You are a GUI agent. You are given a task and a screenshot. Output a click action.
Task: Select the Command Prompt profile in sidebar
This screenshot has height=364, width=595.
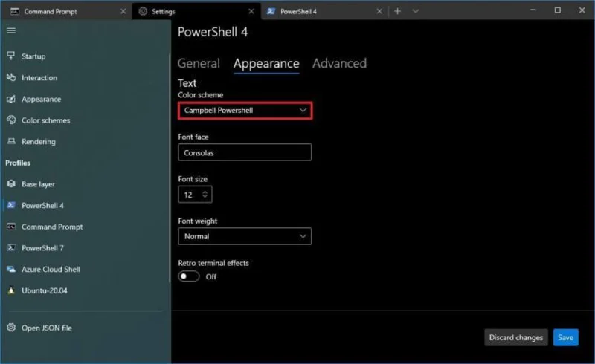click(86, 227)
